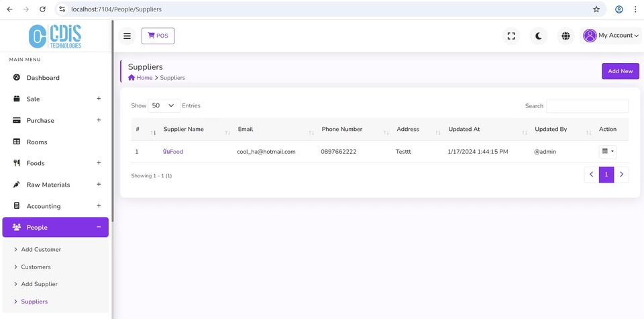Toggle dark mode with moon icon

(538, 36)
